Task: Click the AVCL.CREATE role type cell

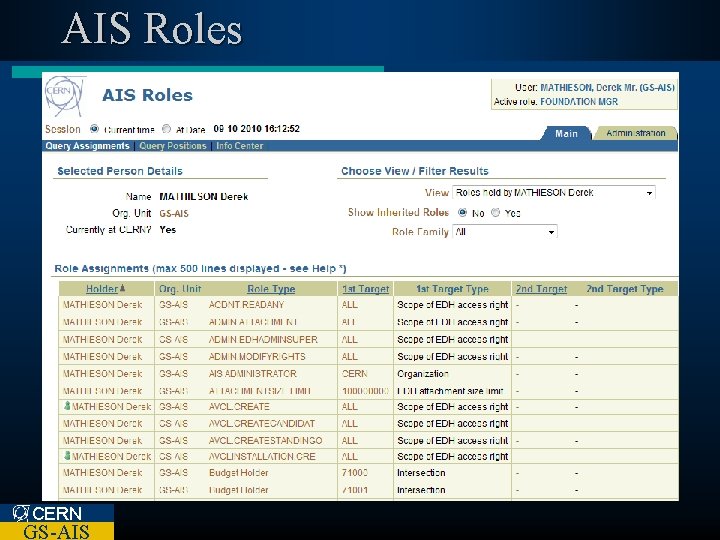Action: coord(239,406)
